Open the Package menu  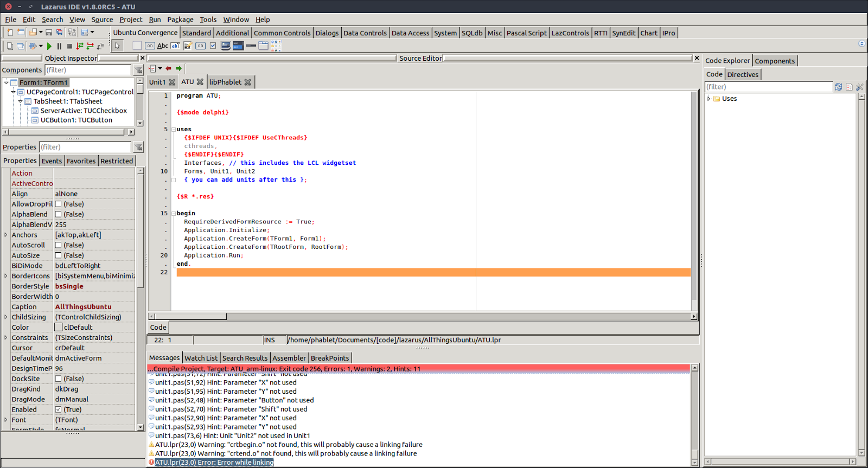click(x=180, y=20)
